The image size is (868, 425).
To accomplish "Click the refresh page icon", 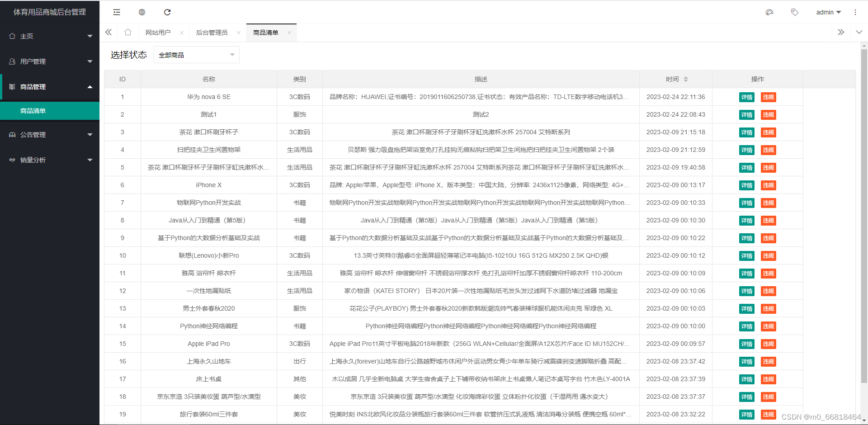I will (167, 12).
